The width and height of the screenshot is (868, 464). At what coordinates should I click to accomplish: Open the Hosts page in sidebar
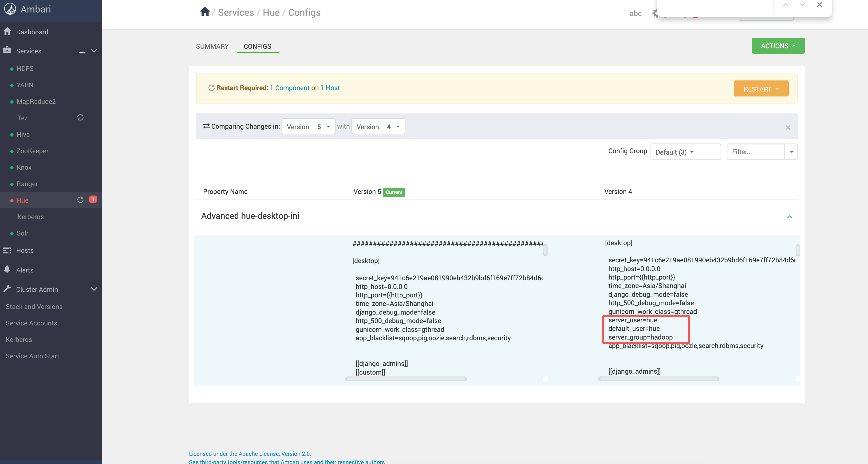coord(25,251)
